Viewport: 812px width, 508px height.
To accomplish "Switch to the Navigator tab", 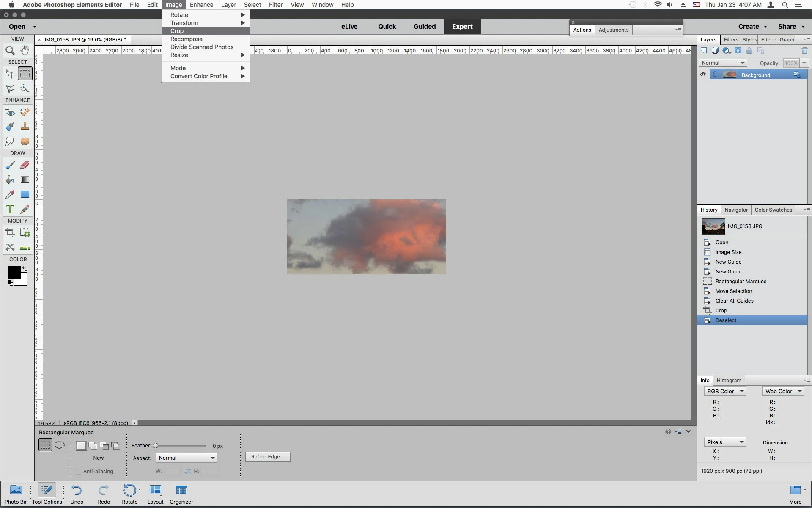I will (736, 210).
